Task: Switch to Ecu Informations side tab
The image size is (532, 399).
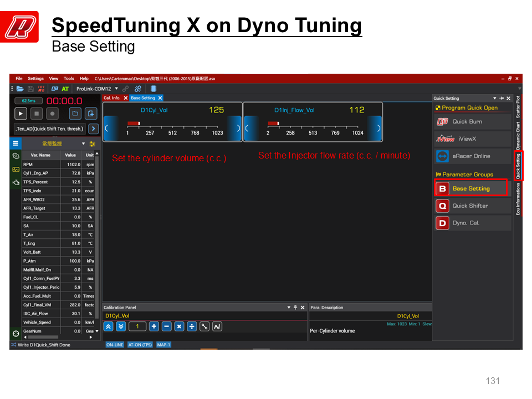Action: coord(518,199)
